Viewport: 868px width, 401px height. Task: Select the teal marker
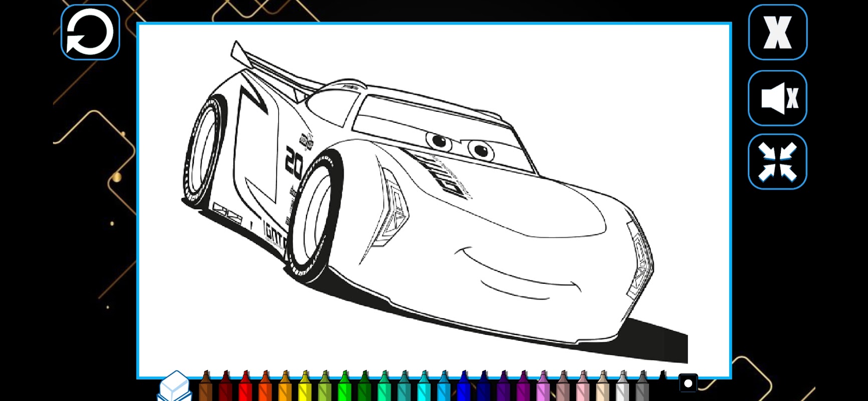(x=404, y=386)
